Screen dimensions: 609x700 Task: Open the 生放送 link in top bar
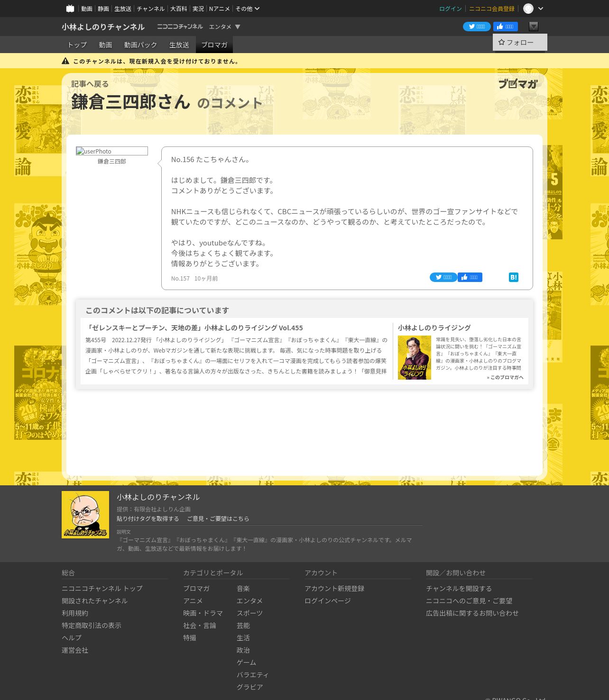click(x=123, y=9)
